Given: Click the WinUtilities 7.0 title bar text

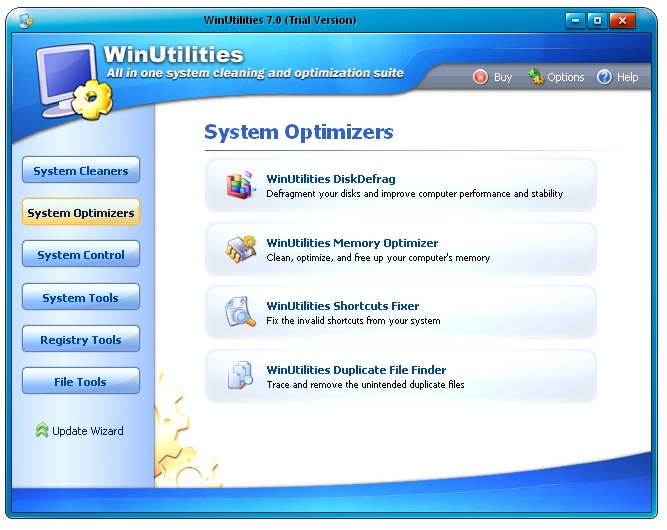Looking at the screenshot, I should (x=280, y=20).
